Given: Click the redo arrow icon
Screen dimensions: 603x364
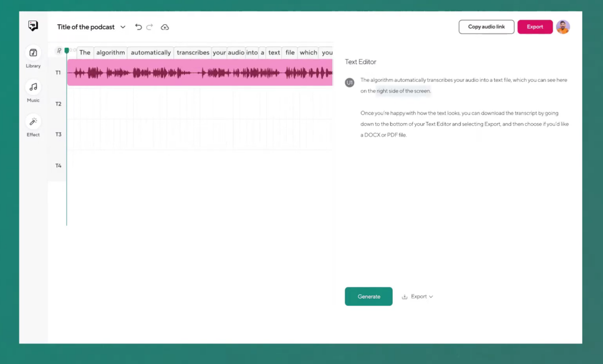Looking at the screenshot, I should [x=150, y=27].
